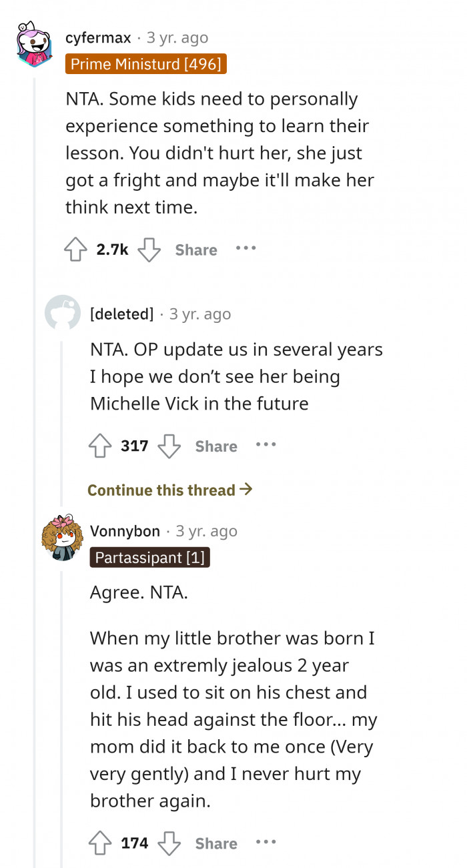
Task: Downvote Vonnybon's comment
Action: coord(169,843)
